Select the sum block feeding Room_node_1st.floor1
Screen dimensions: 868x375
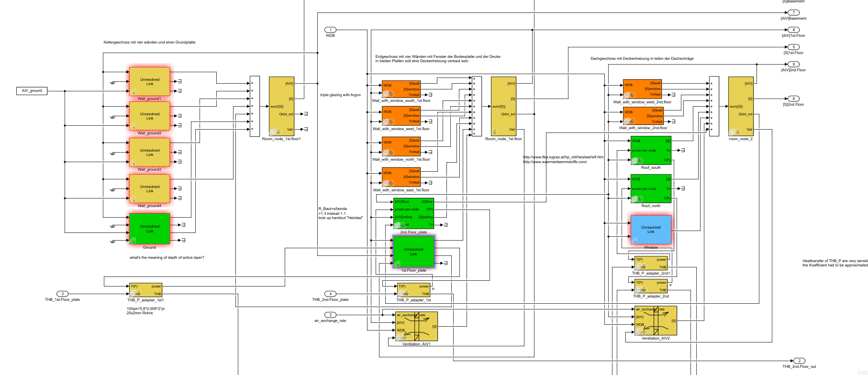255,106
